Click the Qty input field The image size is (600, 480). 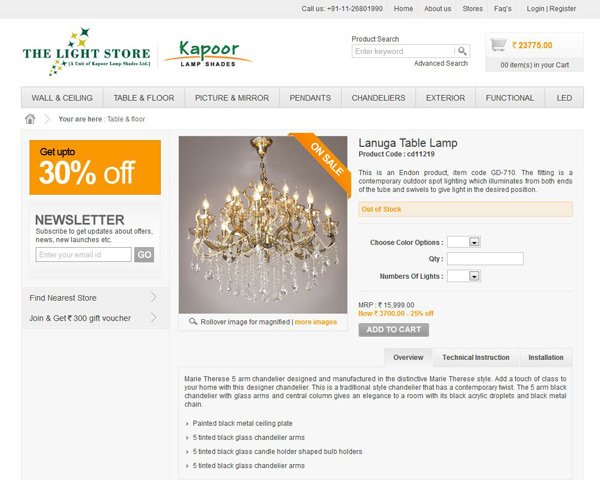(485, 259)
